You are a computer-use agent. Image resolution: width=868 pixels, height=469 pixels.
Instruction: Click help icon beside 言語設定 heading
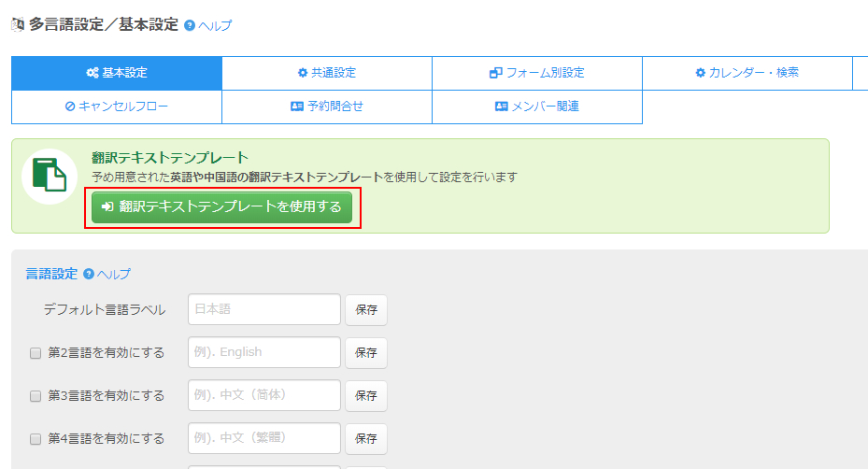89,275
